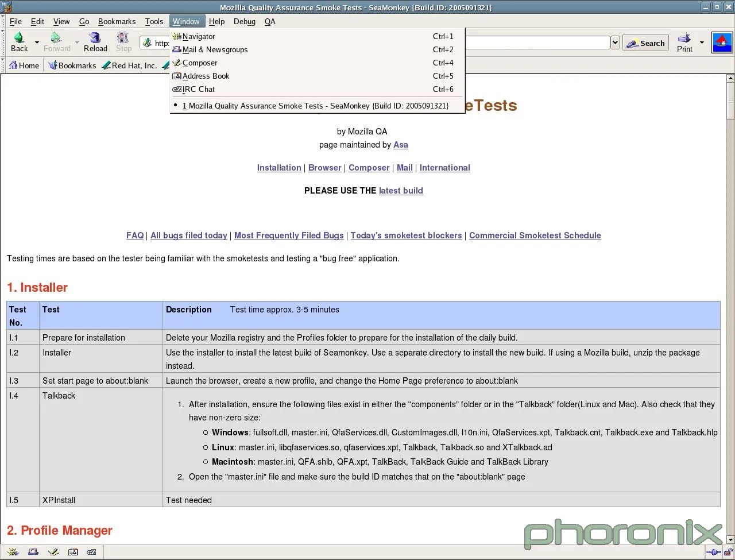The height and width of the screenshot is (560, 735).
Task: Open the Tools menu
Action: point(154,21)
